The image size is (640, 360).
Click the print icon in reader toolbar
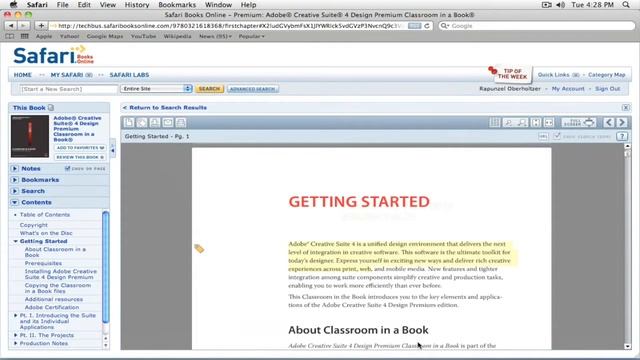[181, 122]
